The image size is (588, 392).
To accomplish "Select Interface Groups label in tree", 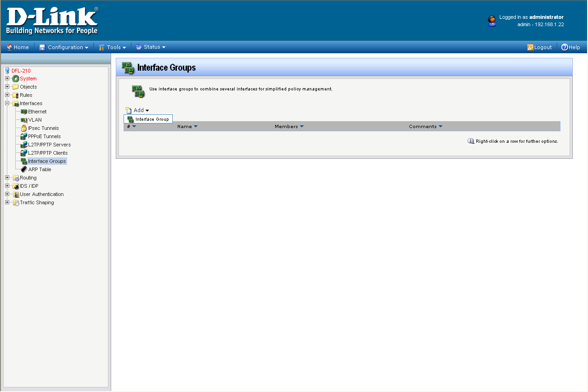I will 47,162.
